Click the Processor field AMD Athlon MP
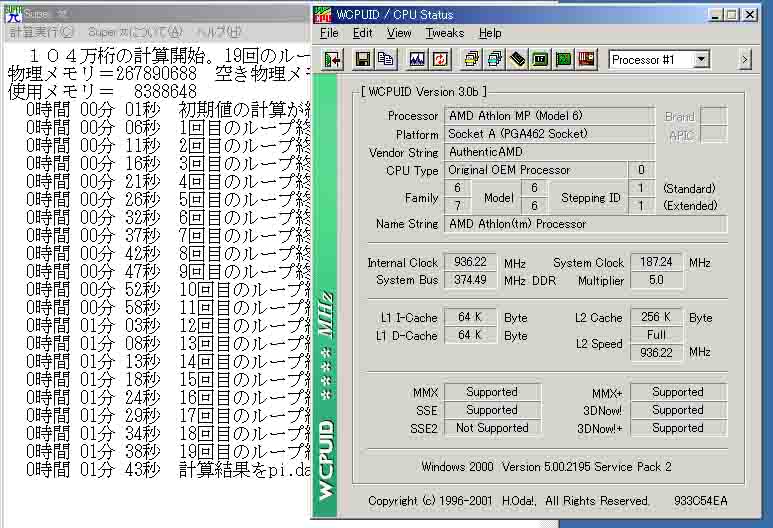 549,116
